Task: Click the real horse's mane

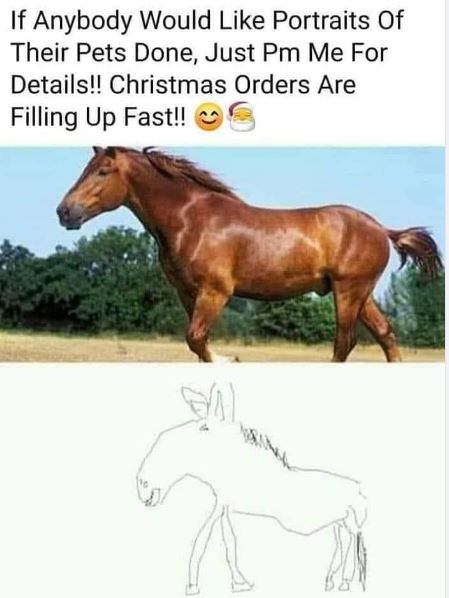Action: click(185, 170)
